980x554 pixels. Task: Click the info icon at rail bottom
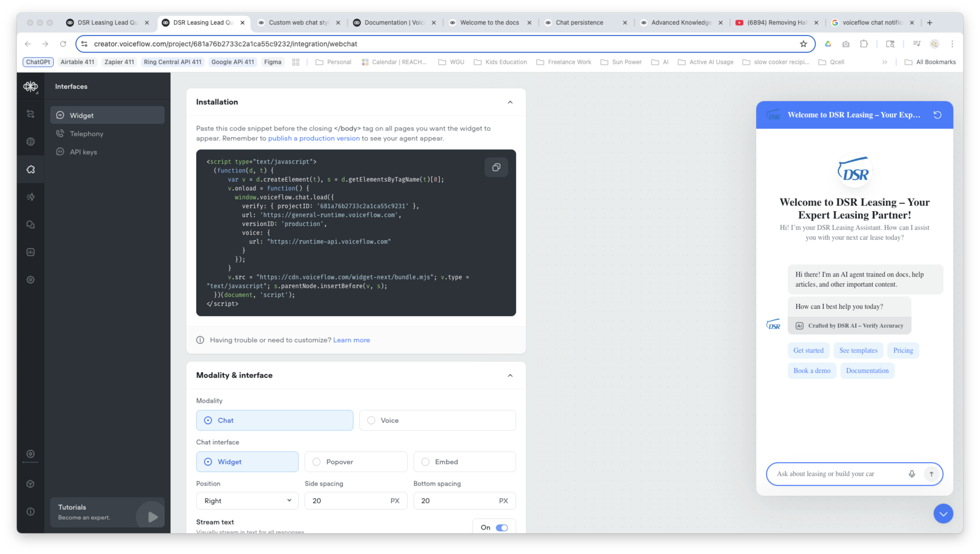pyautogui.click(x=30, y=511)
